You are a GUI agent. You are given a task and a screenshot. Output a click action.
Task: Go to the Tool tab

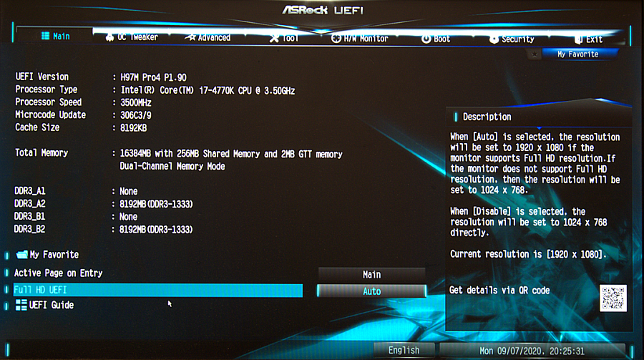[x=284, y=39]
